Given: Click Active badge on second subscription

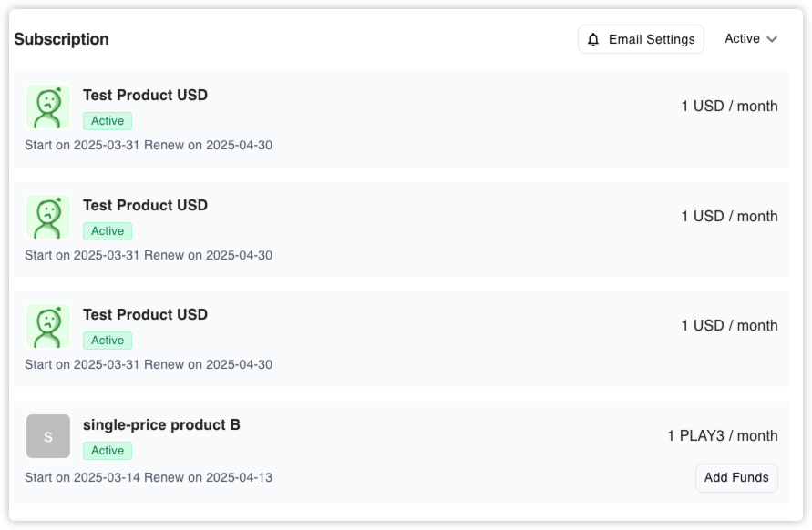Looking at the screenshot, I should (108, 231).
